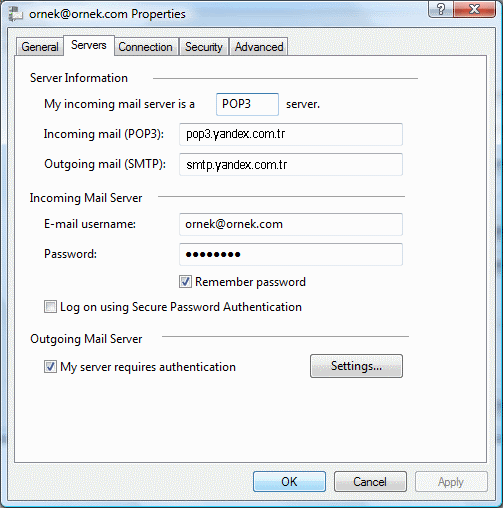Click the question mark help button
503x508 pixels.
[441, 9]
